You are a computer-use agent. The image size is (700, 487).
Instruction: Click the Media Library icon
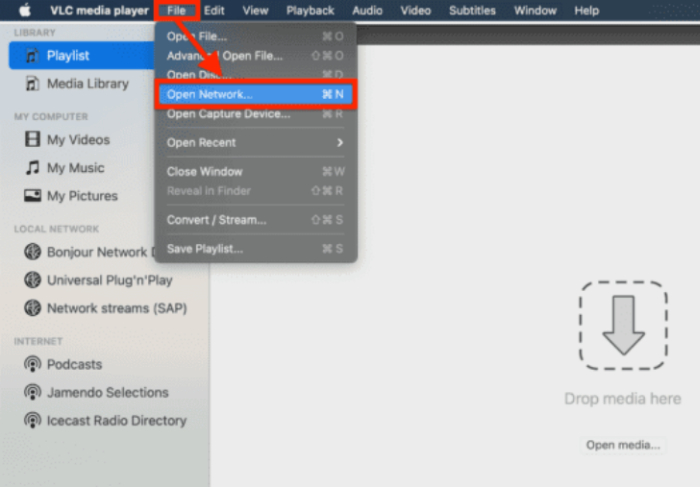click(32, 83)
